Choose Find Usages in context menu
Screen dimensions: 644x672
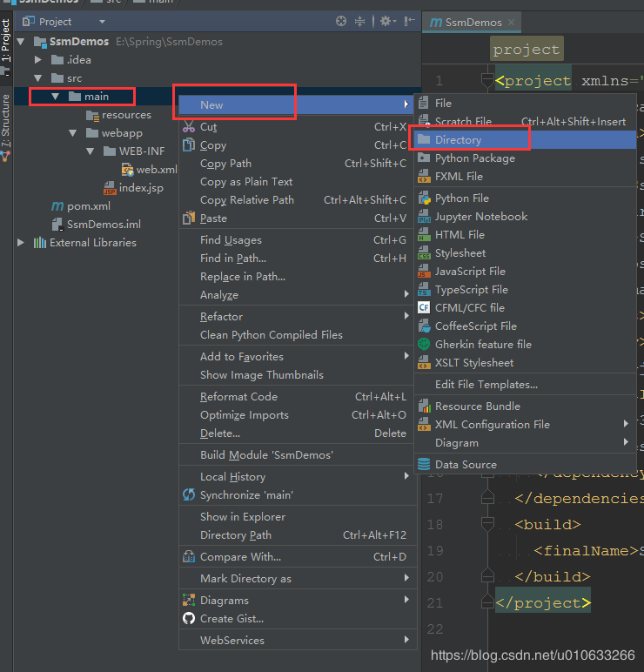pyautogui.click(x=298, y=240)
